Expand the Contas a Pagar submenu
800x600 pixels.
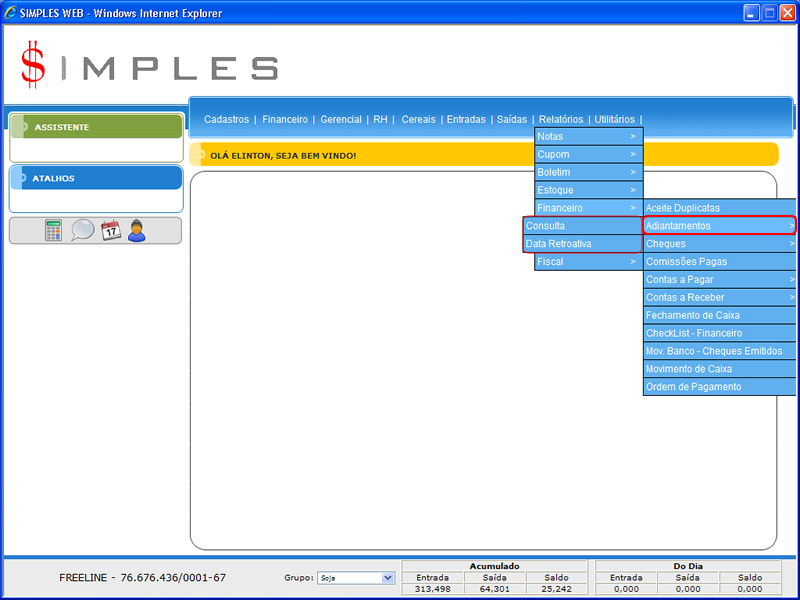click(x=719, y=280)
